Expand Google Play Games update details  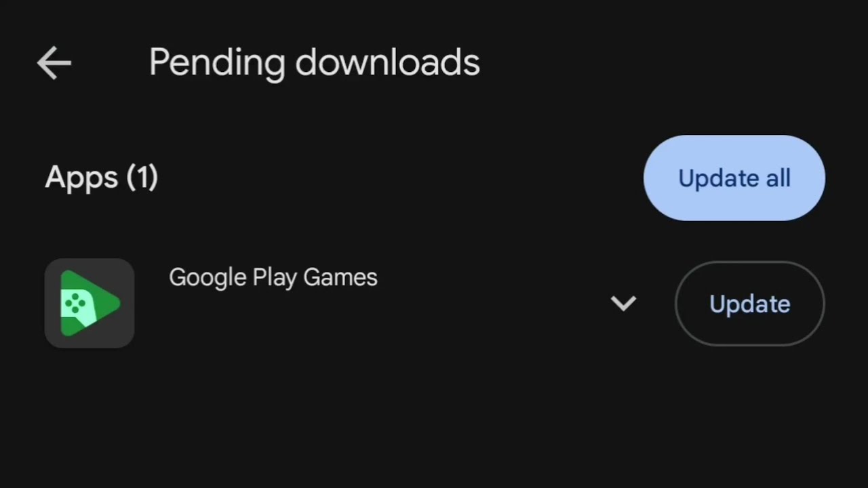(x=623, y=303)
